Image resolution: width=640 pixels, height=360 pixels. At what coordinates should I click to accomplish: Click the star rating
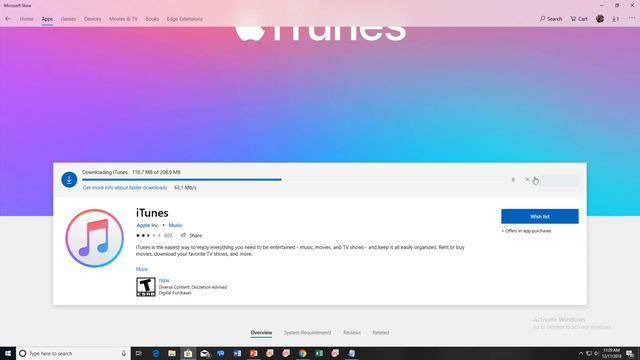tap(148, 236)
